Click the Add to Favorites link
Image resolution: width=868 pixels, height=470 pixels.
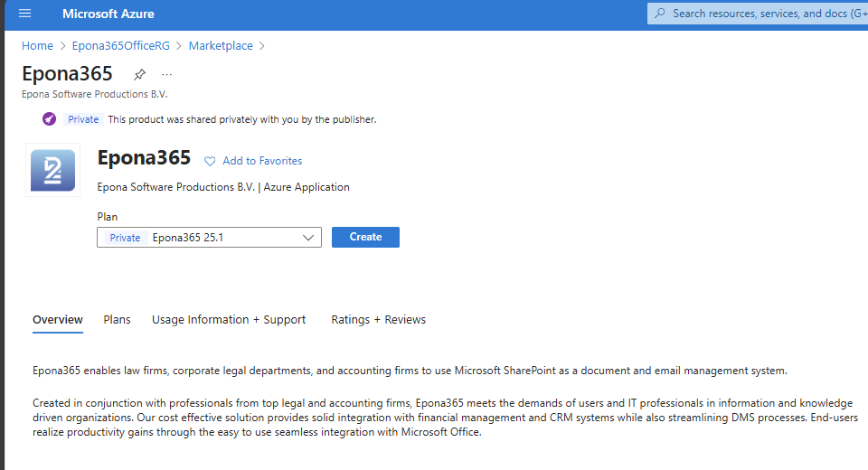point(262,161)
